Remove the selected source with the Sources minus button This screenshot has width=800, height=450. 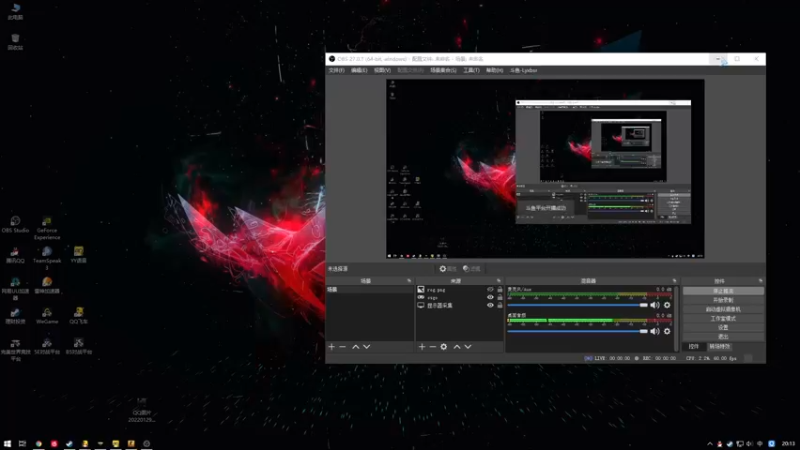(x=433, y=347)
